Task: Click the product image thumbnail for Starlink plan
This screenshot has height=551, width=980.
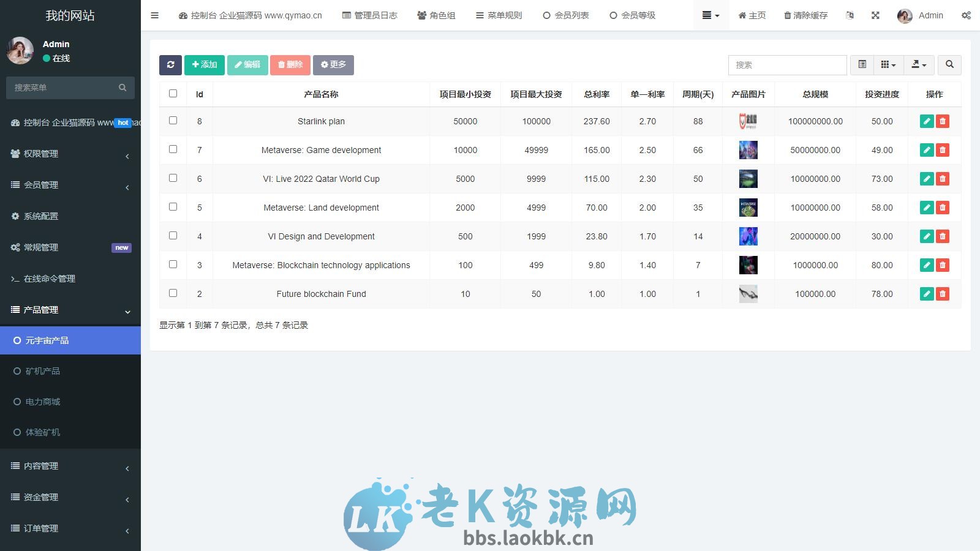Action: (748, 121)
